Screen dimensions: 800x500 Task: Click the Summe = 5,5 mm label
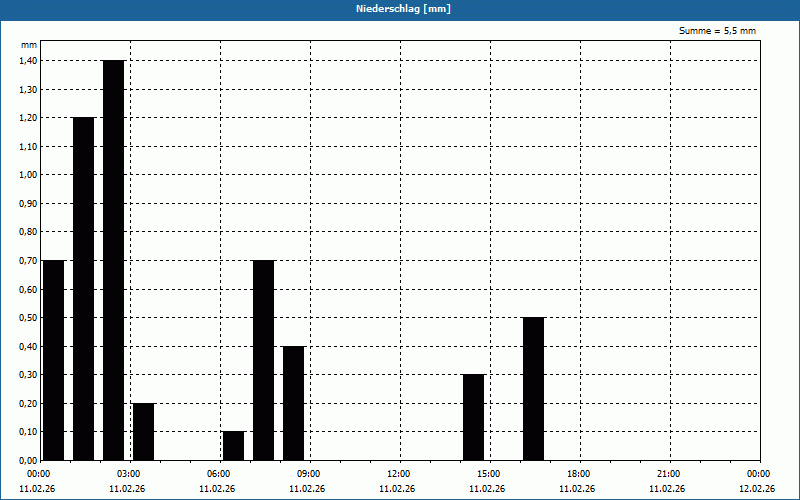pos(717,31)
